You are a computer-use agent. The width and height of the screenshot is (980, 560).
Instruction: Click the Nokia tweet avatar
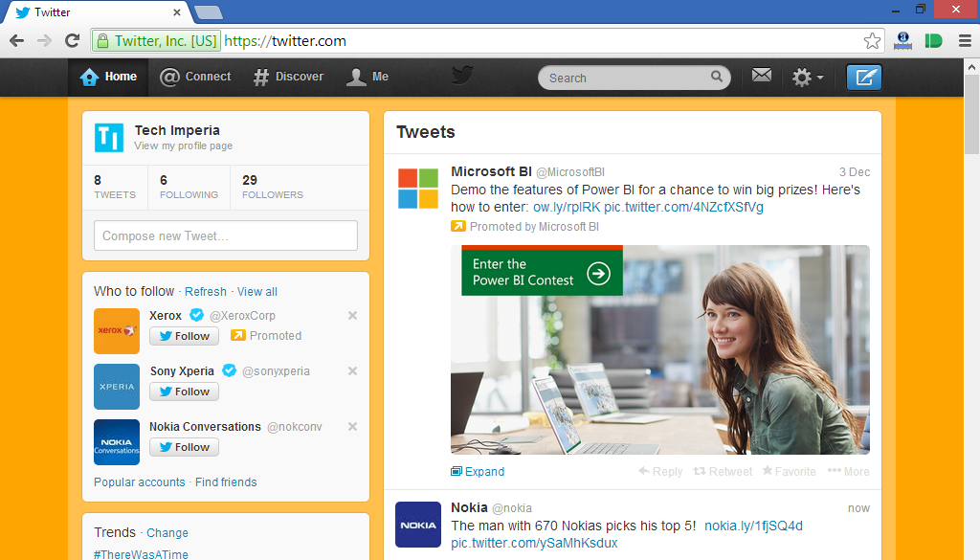(x=418, y=525)
